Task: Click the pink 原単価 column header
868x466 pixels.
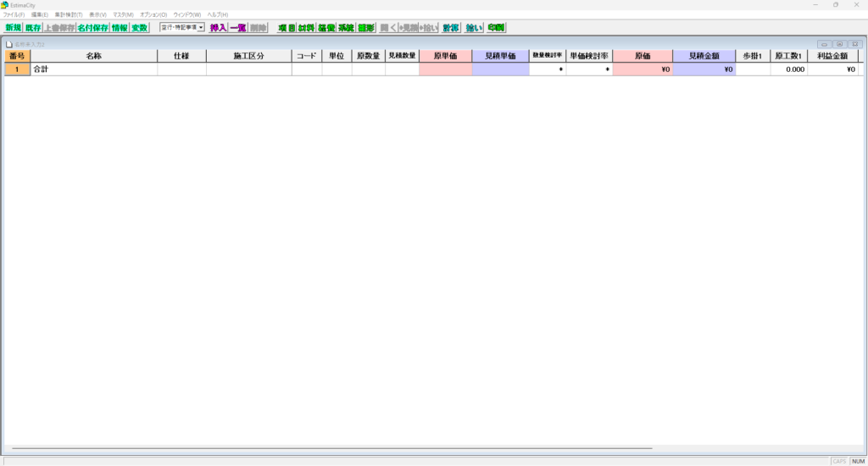Action: click(x=446, y=56)
